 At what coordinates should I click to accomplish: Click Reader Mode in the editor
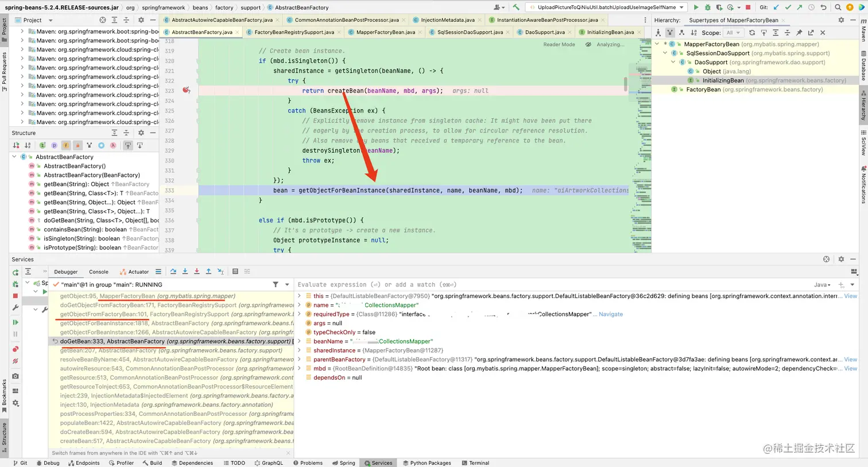click(559, 44)
